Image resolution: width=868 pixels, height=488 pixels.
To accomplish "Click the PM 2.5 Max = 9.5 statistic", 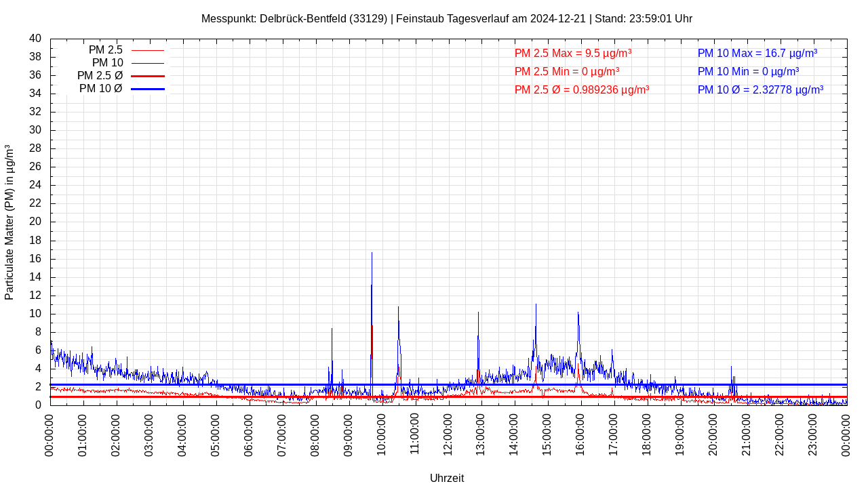I will coord(573,53).
